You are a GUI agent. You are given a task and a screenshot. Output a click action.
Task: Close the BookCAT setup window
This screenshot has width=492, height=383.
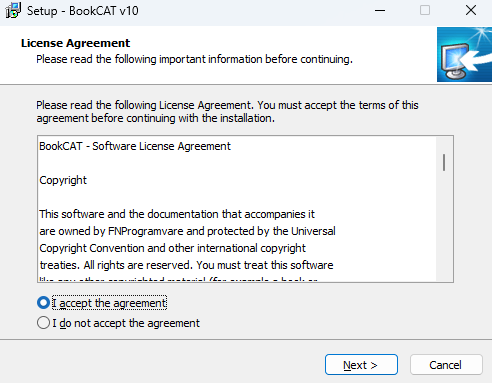[x=471, y=10]
